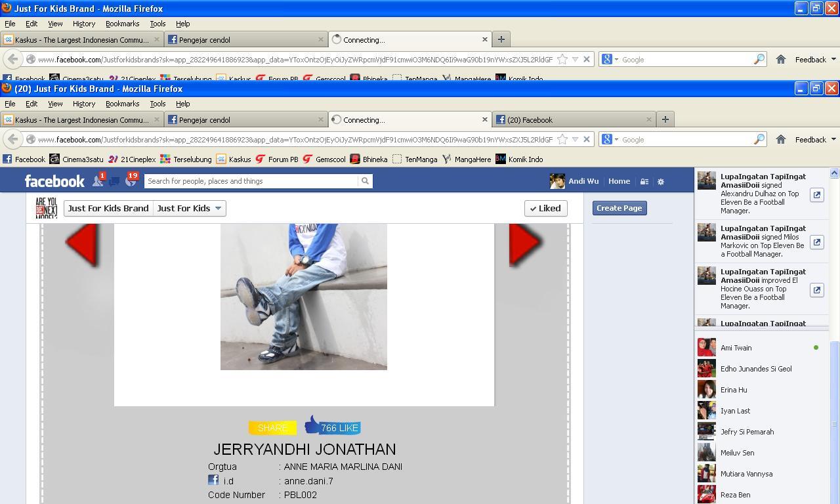840x504 pixels.
Task: Open the Bookmarks menu
Action: [122, 104]
